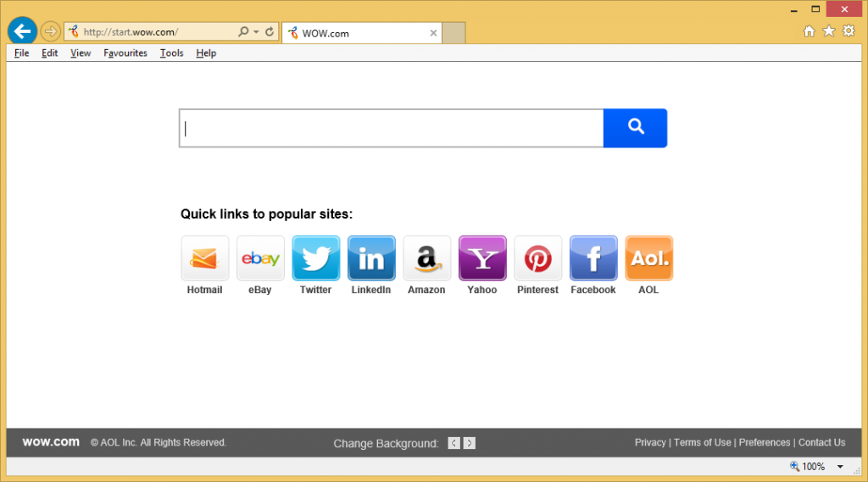Image resolution: width=868 pixels, height=482 pixels.
Task: Click the AOL Inc. copyright text
Action: tap(159, 443)
